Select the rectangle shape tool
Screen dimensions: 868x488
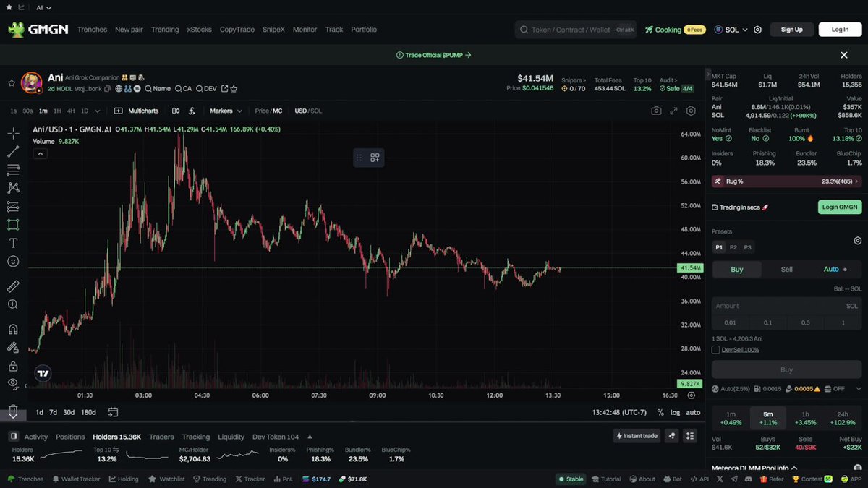pyautogui.click(x=13, y=225)
